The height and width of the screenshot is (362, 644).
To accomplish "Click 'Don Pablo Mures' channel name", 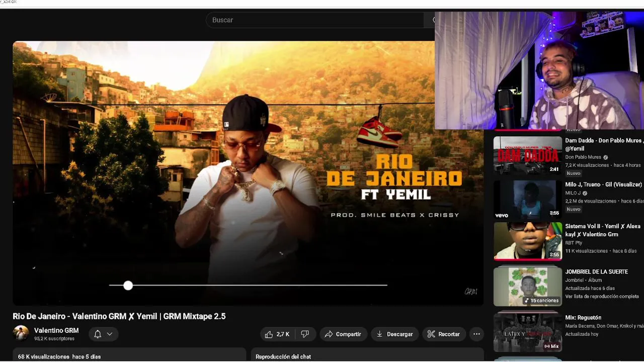I will (x=583, y=157).
